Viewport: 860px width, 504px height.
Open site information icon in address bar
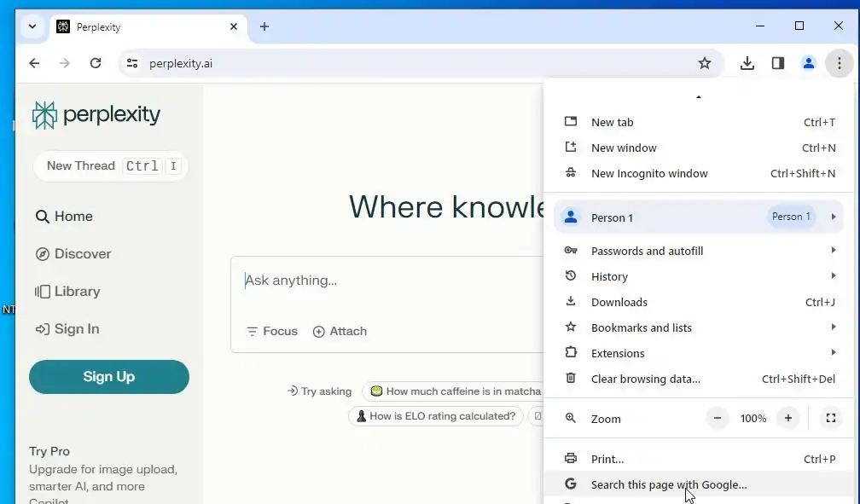pos(132,63)
